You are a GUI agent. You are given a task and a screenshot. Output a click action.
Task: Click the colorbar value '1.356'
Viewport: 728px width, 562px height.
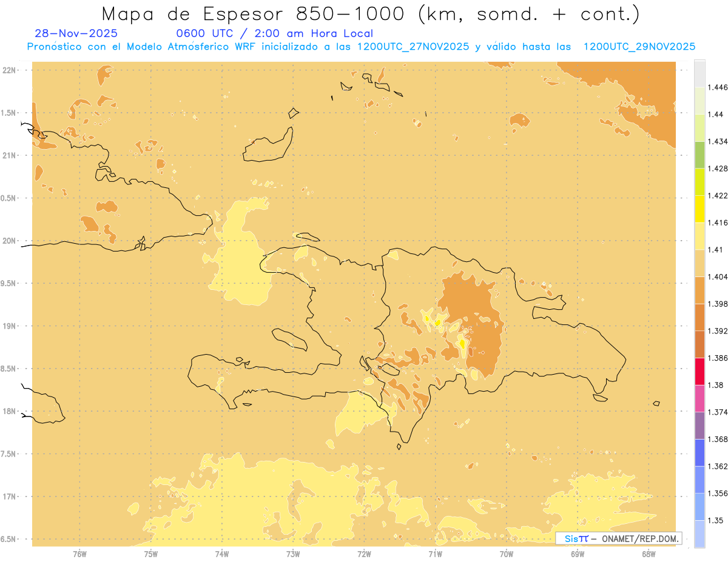[718, 493]
